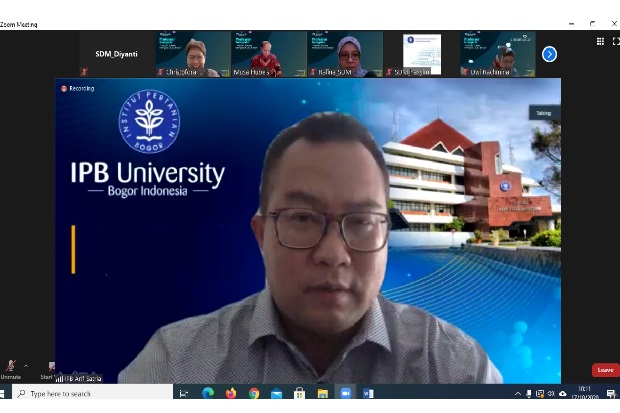Click the Talking indicator label
620x413 pixels.
(x=544, y=113)
